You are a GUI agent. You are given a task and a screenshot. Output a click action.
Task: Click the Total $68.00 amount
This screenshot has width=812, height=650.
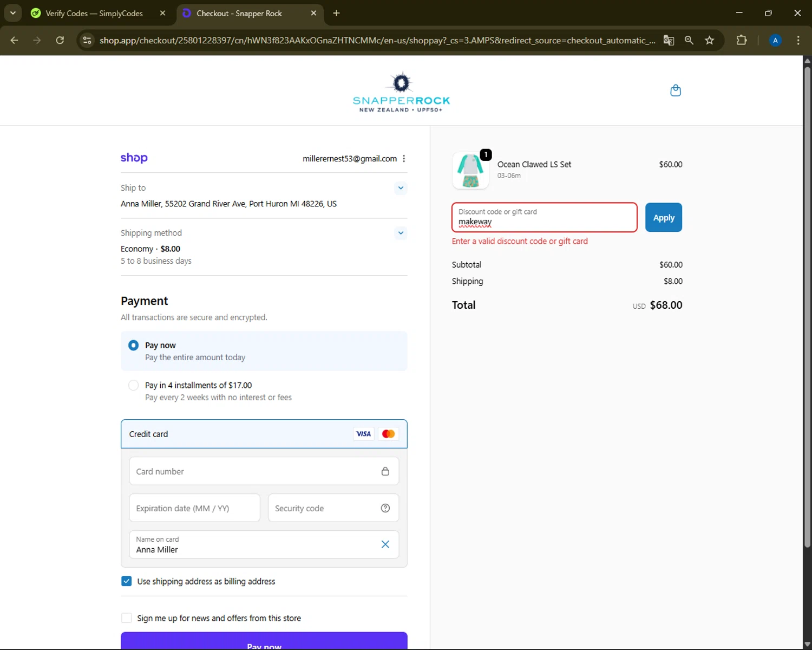(x=666, y=305)
